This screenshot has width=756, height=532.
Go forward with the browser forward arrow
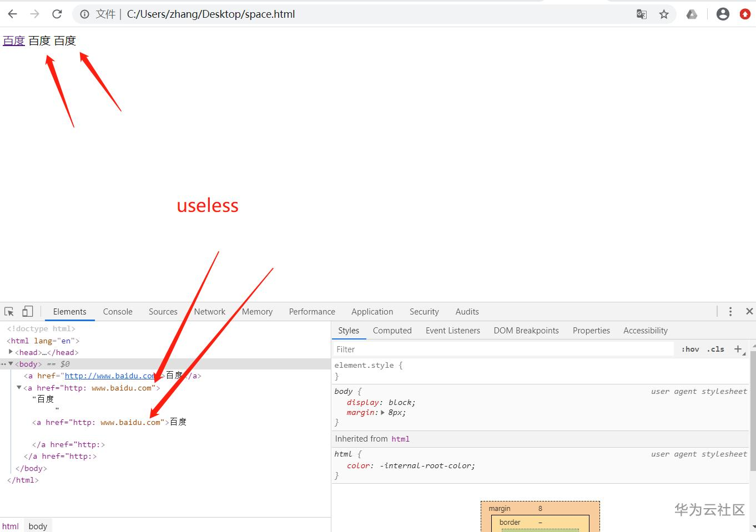(34, 14)
